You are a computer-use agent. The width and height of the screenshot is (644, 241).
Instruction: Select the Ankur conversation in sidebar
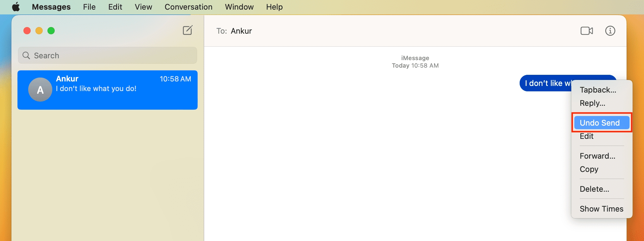point(108,90)
